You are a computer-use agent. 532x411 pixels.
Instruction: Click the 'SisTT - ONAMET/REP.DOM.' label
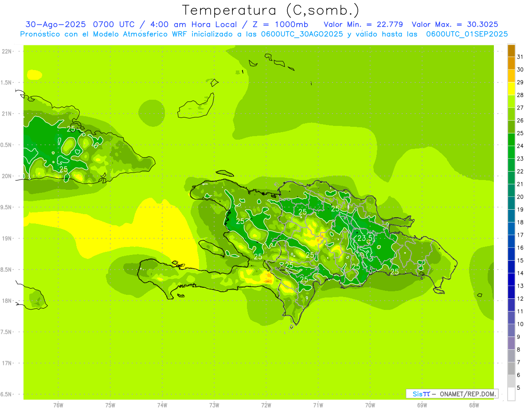pyautogui.click(x=452, y=394)
